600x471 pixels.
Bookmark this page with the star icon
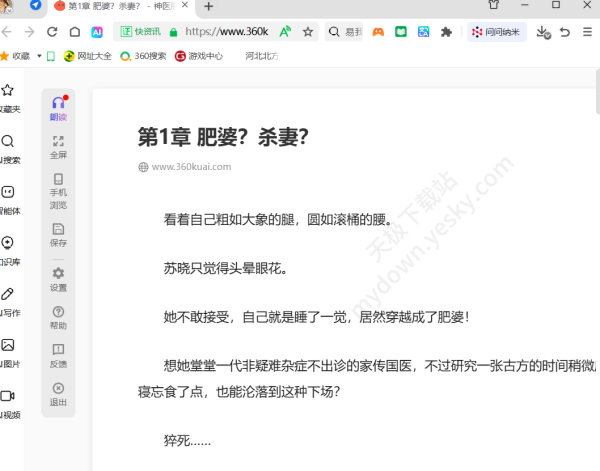308,32
